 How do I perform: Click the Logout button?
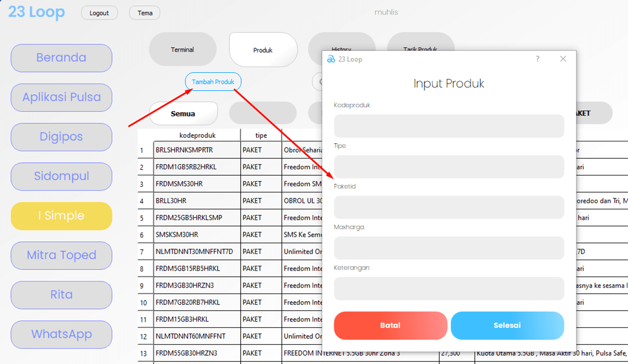pyautogui.click(x=99, y=13)
